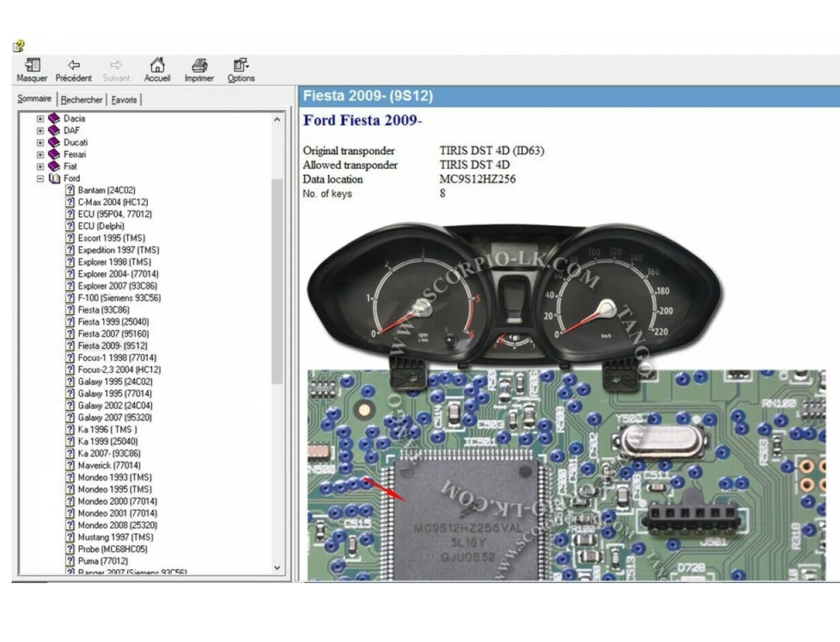Switch to the Rechercher tab
Screen dimensions: 840x642
(x=82, y=100)
